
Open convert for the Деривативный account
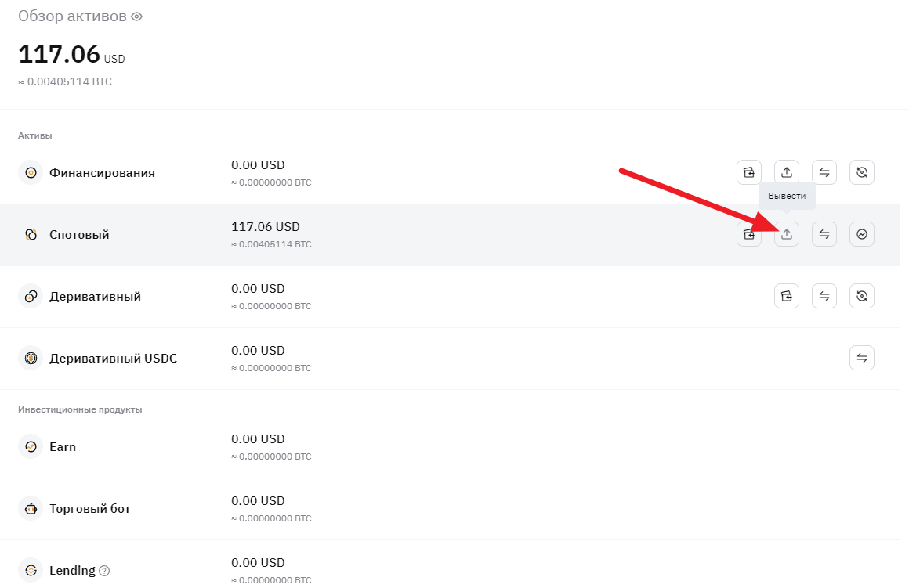(862, 296)
